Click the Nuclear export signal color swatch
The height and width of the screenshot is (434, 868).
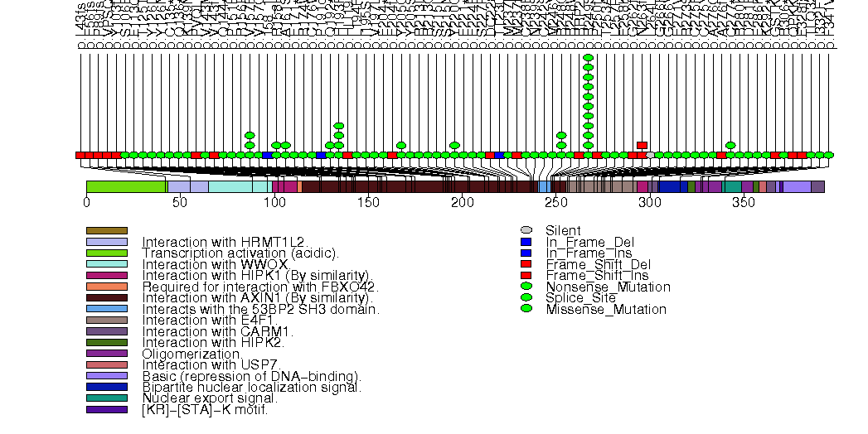click(x=106, y=398)
